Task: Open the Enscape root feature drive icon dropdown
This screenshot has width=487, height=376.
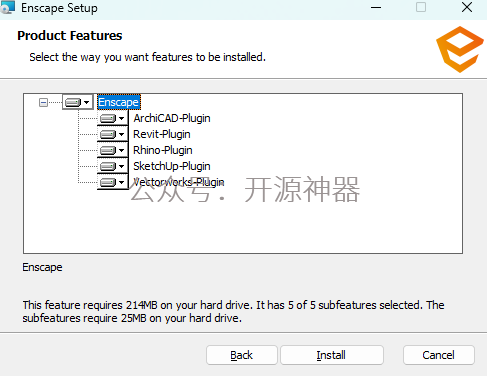Action: [78, 102]
